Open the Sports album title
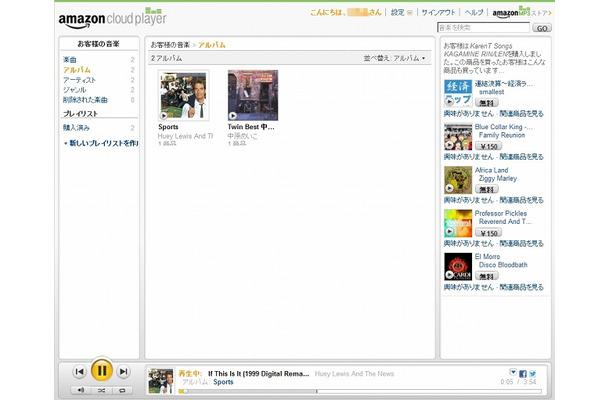610x400 pixels. point(168,127)
